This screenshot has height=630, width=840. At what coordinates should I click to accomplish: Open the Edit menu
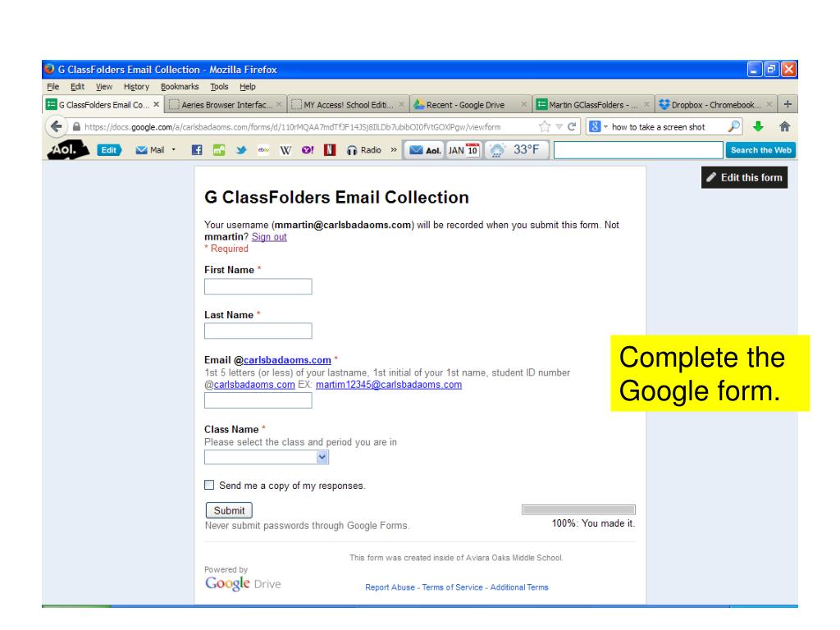click(x=77, y=87)
